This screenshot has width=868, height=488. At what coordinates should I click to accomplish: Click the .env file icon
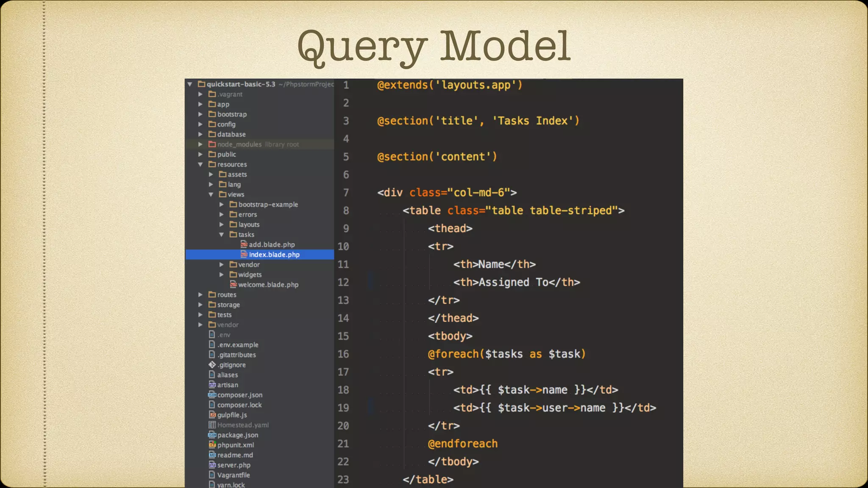(212, 335)
